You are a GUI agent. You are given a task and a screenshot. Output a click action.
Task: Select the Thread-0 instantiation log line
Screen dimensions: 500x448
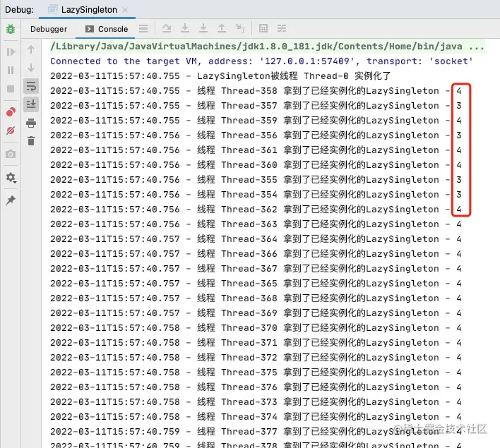point(220,75)
